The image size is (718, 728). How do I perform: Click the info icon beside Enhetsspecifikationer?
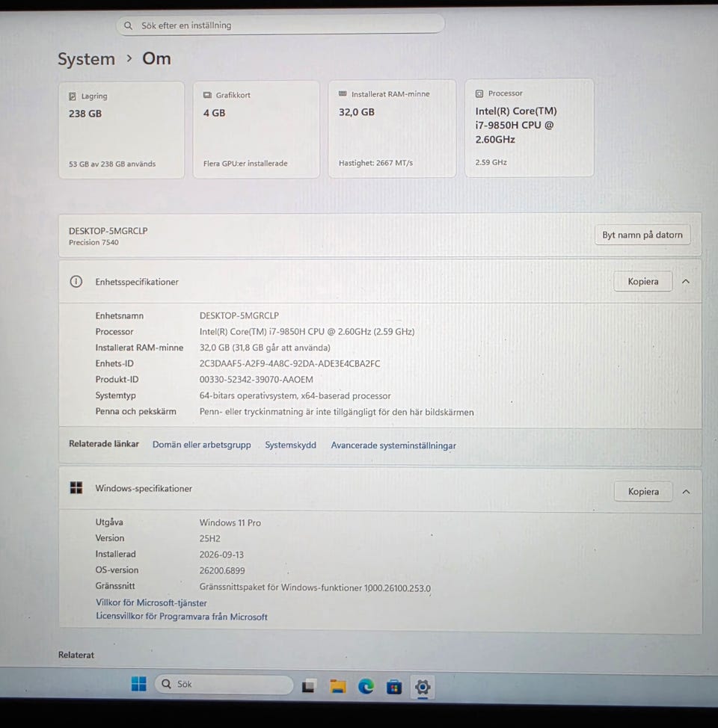(x=76, y=281)
